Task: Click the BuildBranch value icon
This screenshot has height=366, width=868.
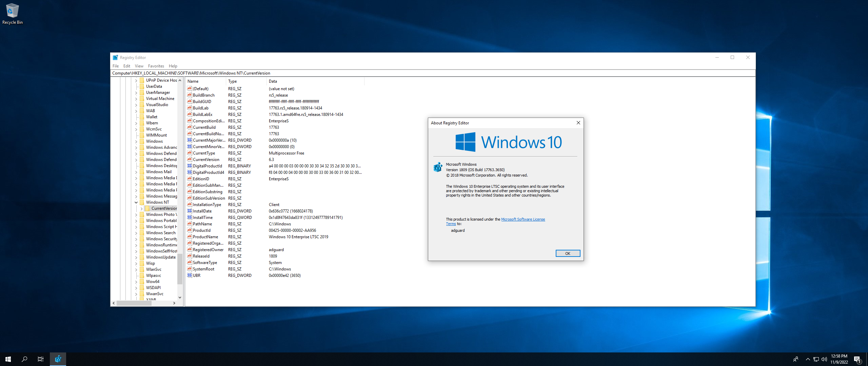Action: [190, 95]
